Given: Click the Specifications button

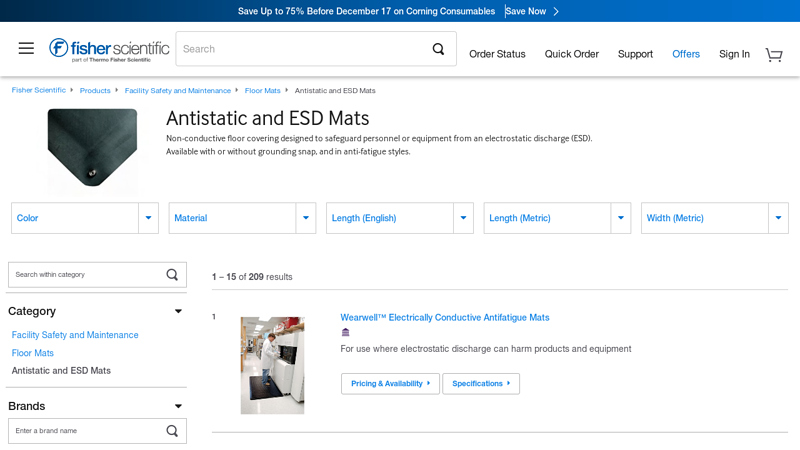Looking at the screenshot, I should pos(481,384).
